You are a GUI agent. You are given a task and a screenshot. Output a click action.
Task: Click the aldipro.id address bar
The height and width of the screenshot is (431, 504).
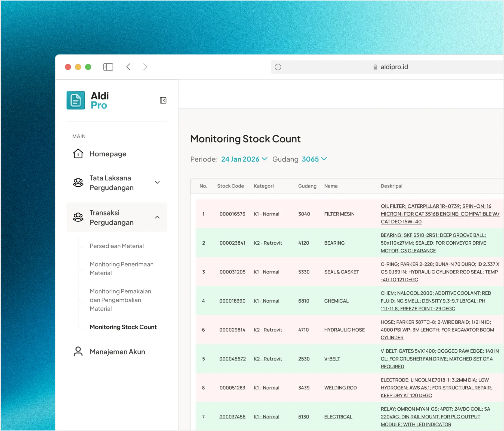point(387,67)
